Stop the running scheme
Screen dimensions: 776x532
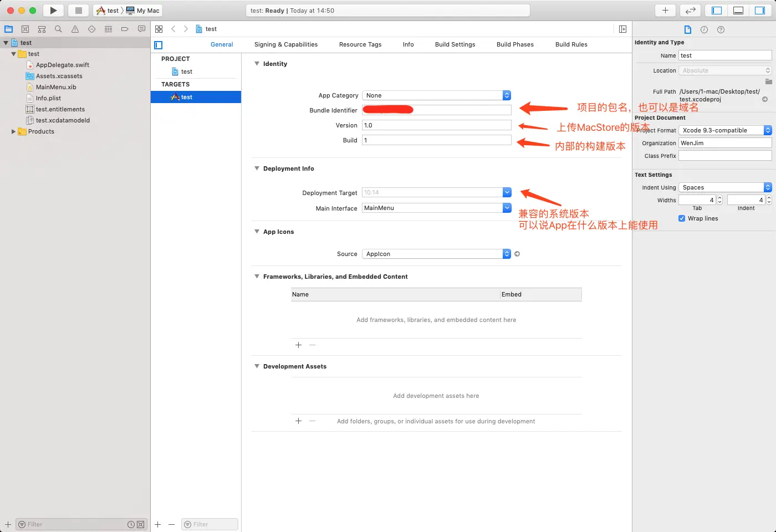pyautogui.click(x=79, y=11)
